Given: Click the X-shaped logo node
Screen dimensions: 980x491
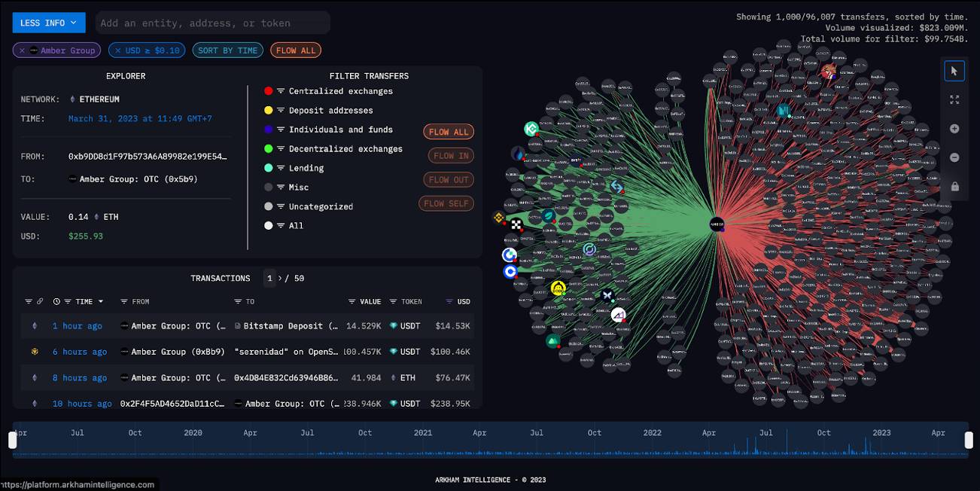Looking at the screenshot, I should click(x=607, y=296).
